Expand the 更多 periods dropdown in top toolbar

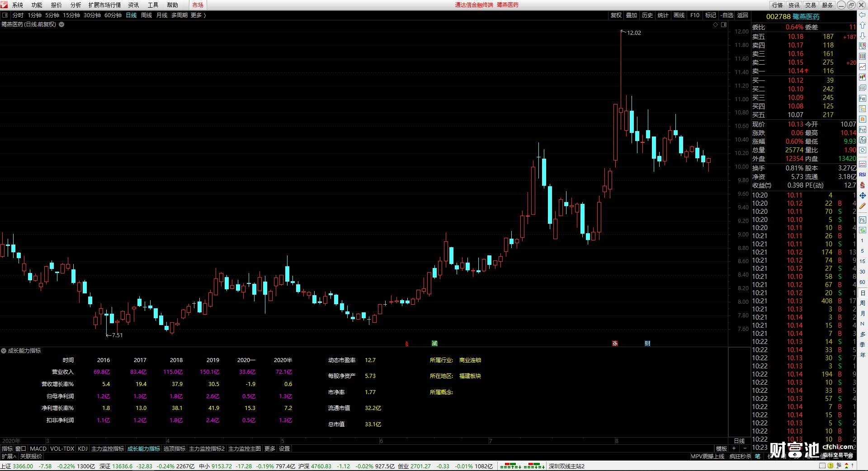pyautogui.click(x=198, y=15)
